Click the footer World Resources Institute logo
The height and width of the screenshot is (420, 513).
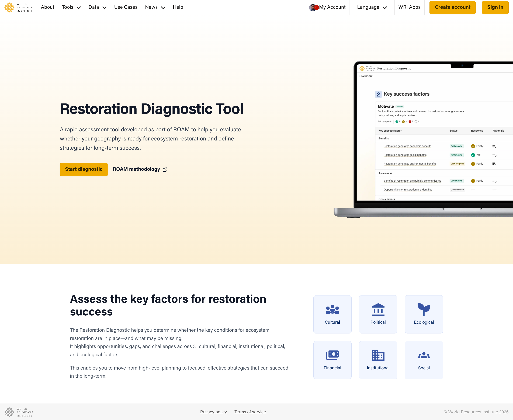click(x=19, y=412)
